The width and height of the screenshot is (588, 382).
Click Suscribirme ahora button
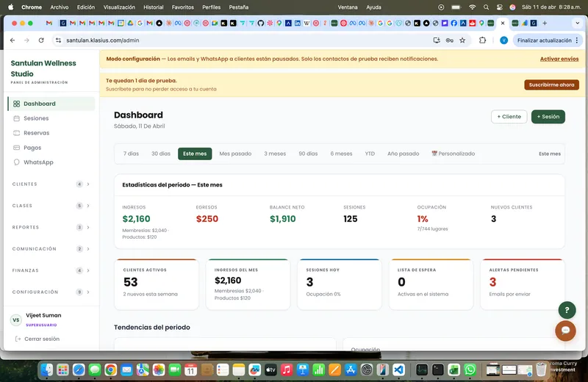551,84
